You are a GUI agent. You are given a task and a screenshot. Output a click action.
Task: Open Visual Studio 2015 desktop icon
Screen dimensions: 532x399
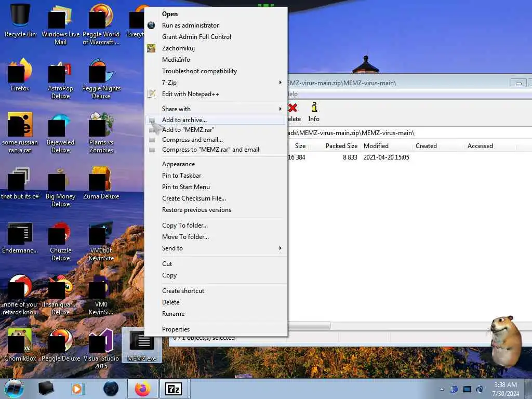pos(101,349)
